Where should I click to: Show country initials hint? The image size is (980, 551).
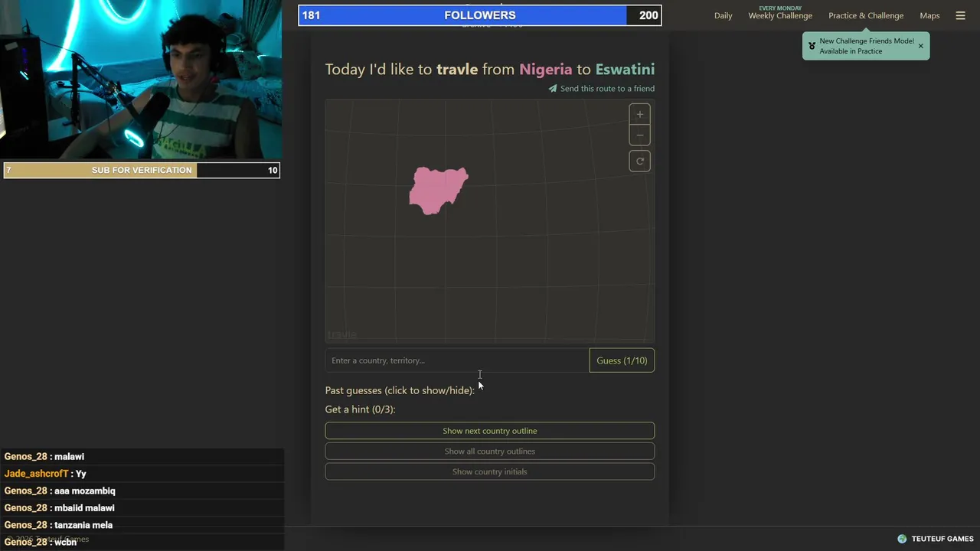click(490, 471)
